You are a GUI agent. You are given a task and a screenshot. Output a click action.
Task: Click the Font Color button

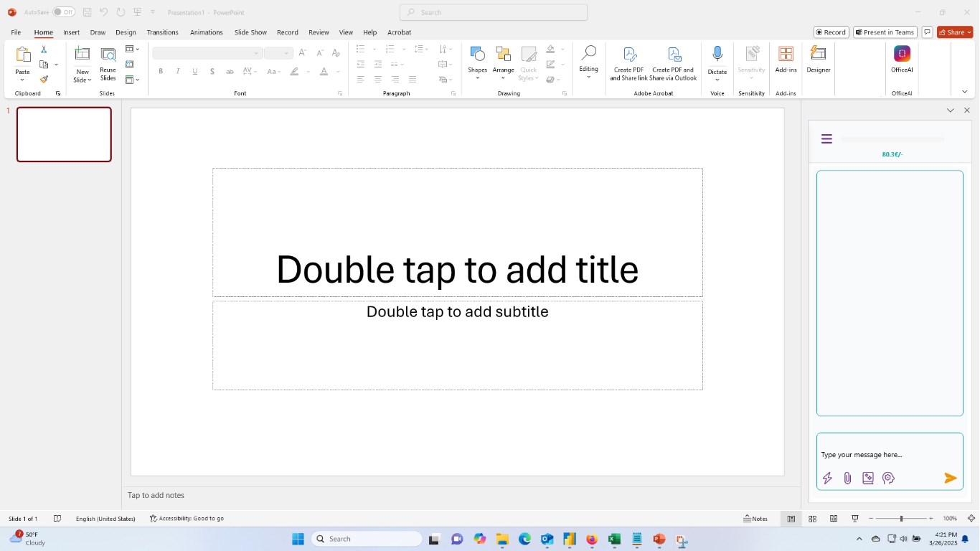[324, 71]
